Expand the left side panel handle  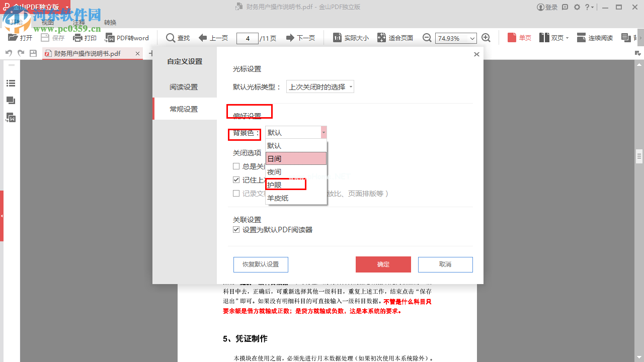point(2,216)
